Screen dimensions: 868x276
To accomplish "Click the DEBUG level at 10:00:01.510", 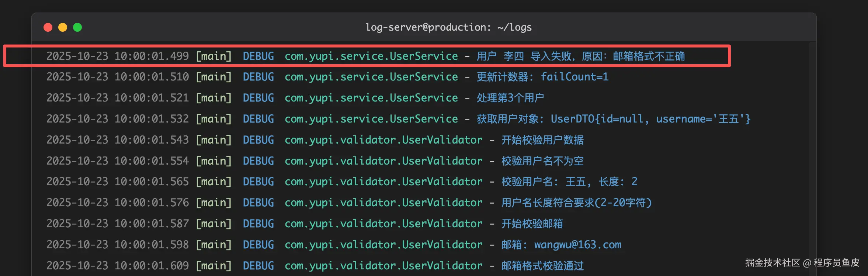I will tap(258, 77).
